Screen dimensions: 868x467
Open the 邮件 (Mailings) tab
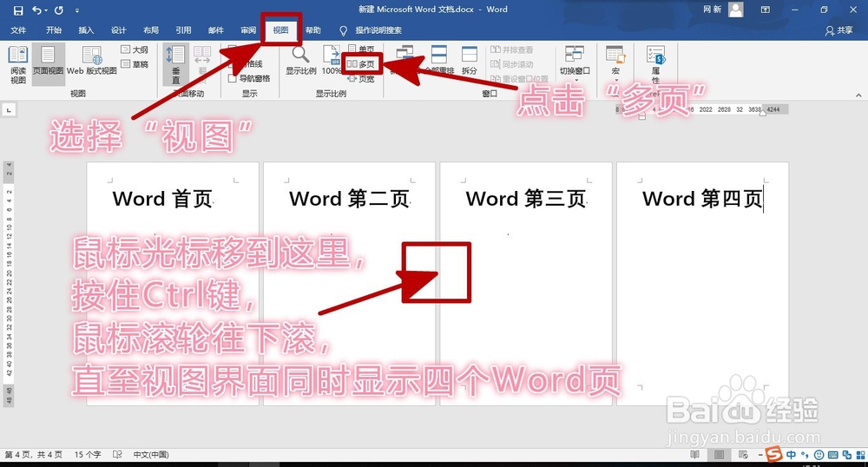pos(216,30)
